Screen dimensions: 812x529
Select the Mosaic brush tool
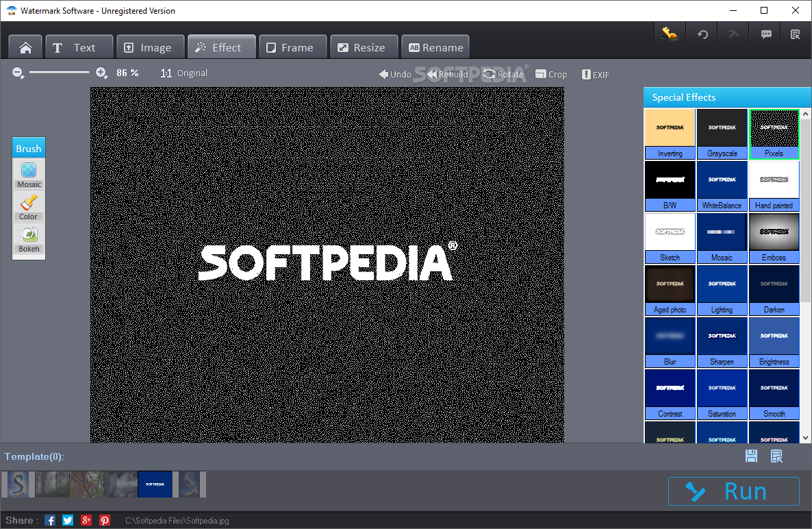click(x=29, y=175)
